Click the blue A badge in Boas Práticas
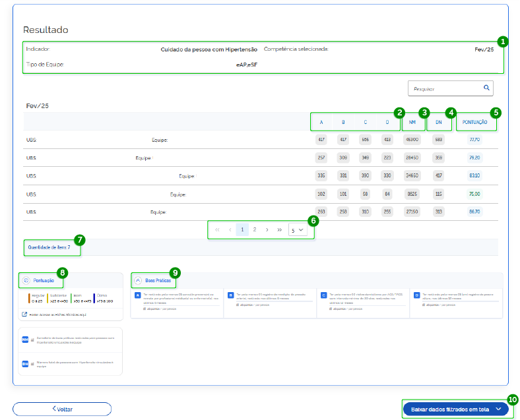 pyautogui.click(x=138, y=295)
